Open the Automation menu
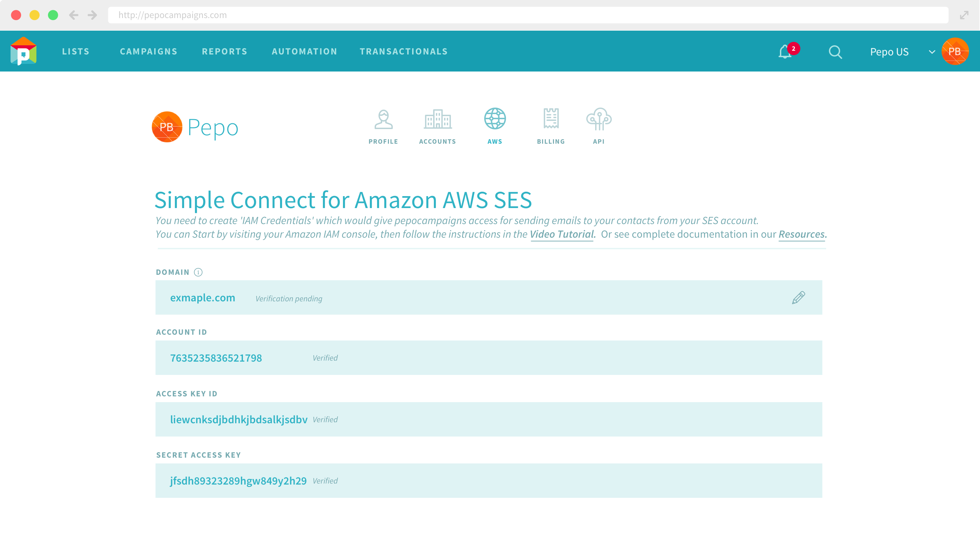 [304, 51]
